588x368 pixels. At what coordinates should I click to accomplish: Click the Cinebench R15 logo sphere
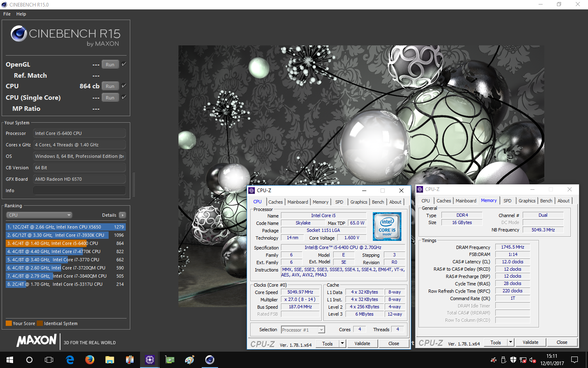pos(19,34)
